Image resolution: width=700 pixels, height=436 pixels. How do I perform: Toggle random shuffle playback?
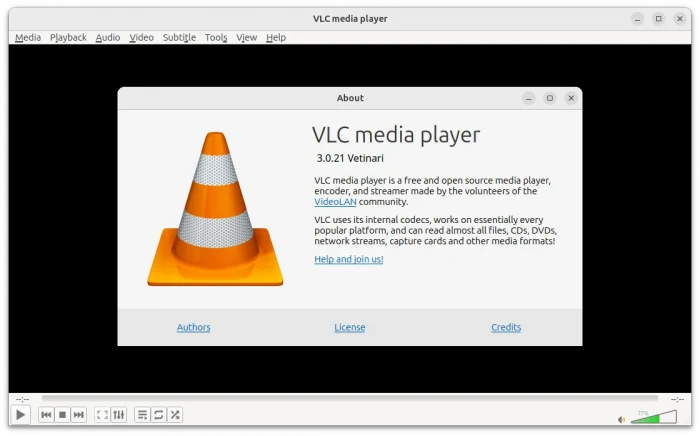click(x=174, y=415)
